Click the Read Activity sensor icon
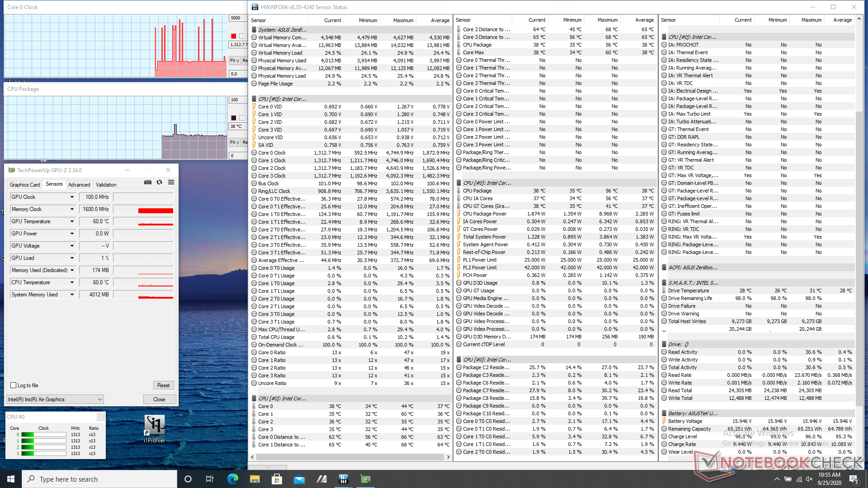The width and height of the screenshot is (868, 488). 664,352
